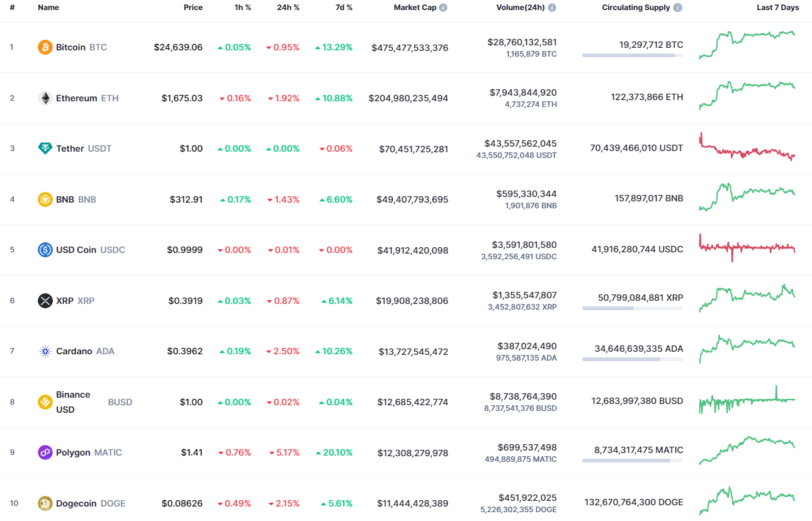Click the Dogecoin DOGE coin logo
The width and height of the screenshot is (812, 521).
[x=44, y=503]
